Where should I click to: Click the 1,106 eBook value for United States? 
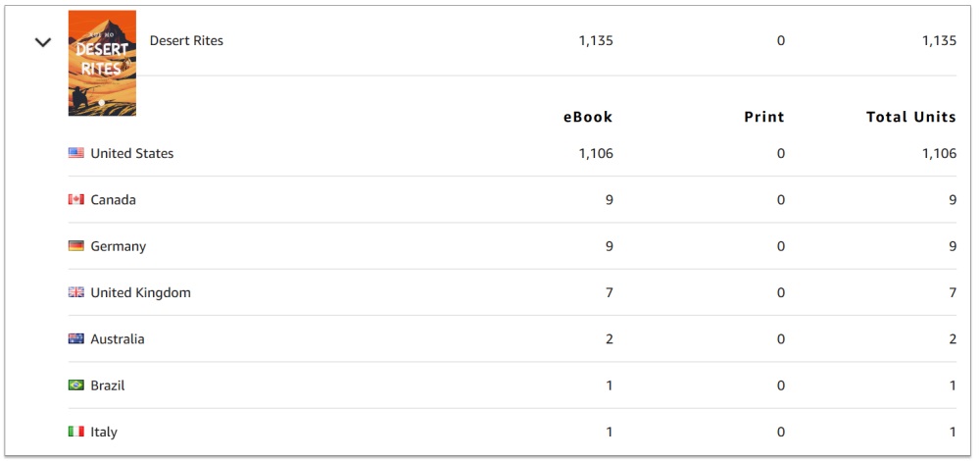[x=596, y=153]
